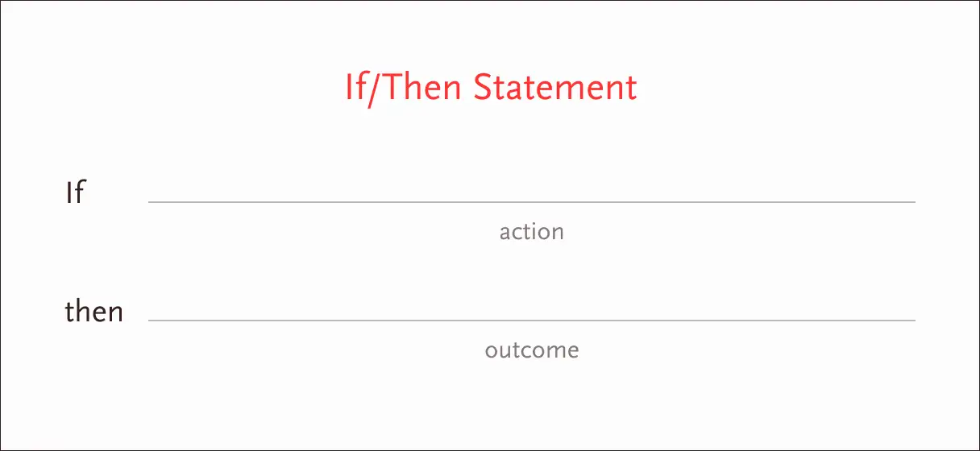Click the blank line following "then"

pos(532,321)
